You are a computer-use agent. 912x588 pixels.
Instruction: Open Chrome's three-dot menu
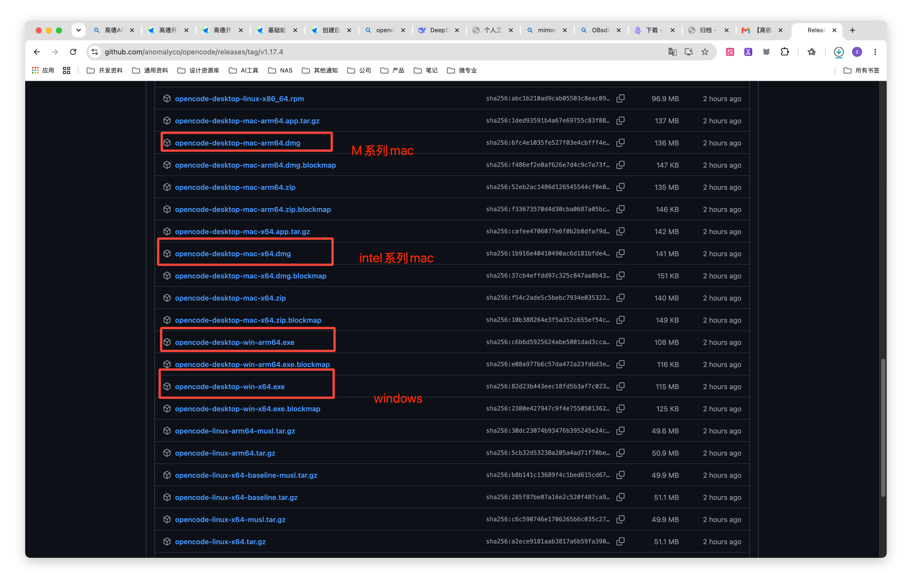875,52
